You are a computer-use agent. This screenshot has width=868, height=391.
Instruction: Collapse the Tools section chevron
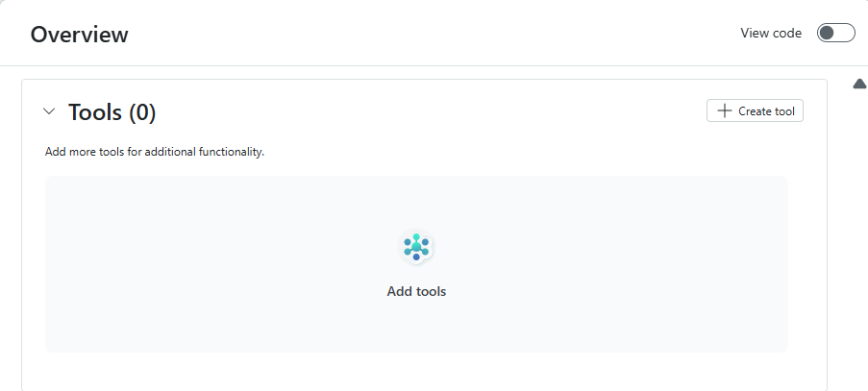[x=50, y=111]
